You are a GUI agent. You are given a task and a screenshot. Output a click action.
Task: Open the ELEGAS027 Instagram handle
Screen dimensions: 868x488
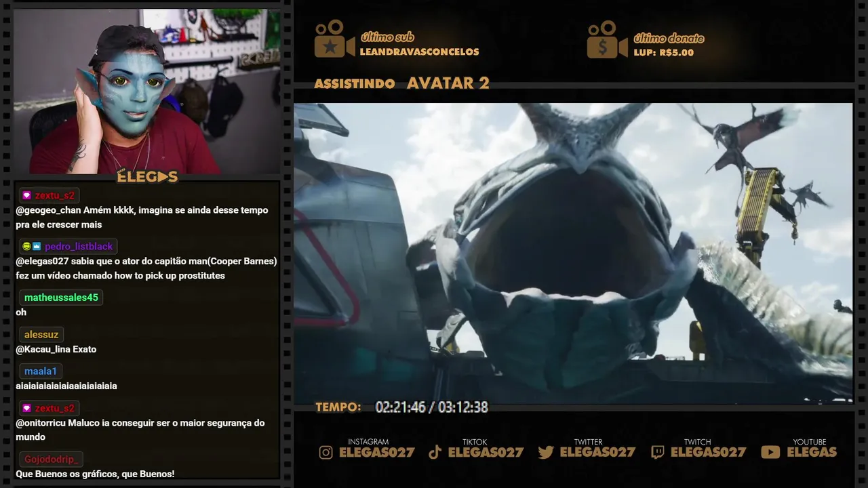[377, 452]
